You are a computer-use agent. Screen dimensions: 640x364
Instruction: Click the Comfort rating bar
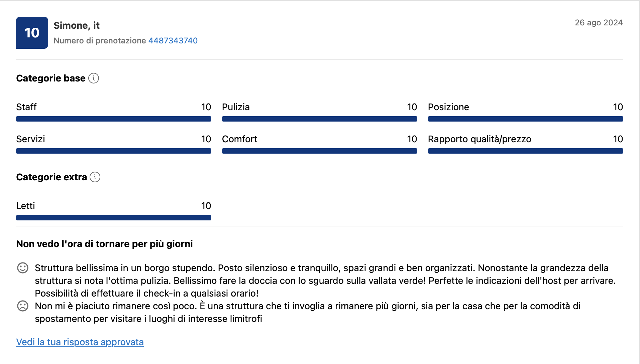(x=319, y=151)
